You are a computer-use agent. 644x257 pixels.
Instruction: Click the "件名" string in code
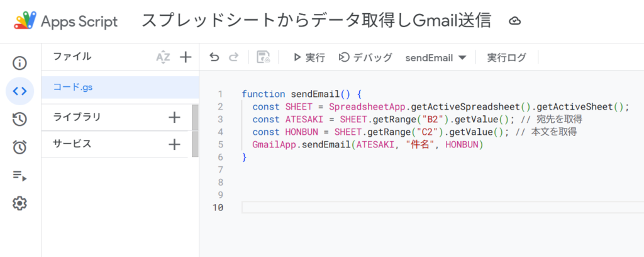tap(420, 145)
